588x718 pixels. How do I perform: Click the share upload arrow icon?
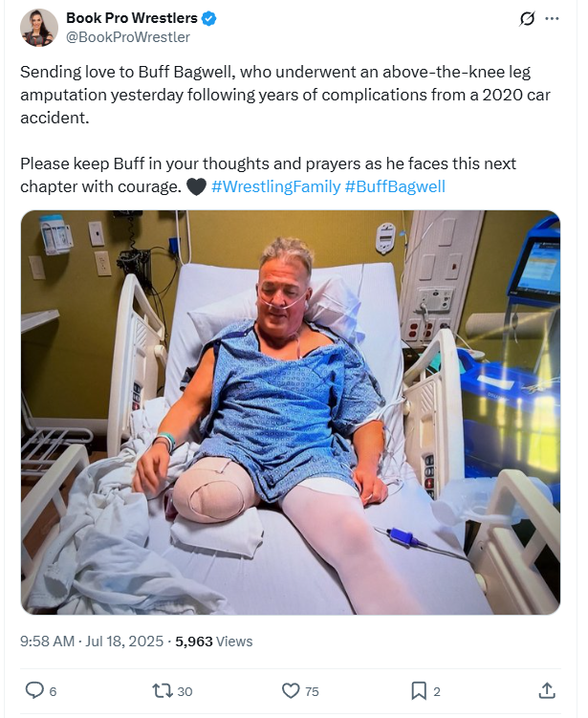tap(547, 690)
